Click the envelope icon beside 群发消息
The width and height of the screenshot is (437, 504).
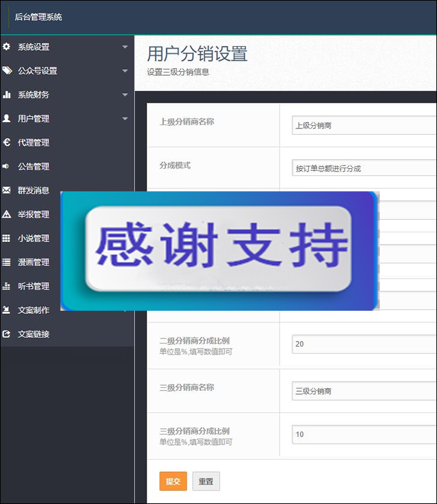click(6, 190)
